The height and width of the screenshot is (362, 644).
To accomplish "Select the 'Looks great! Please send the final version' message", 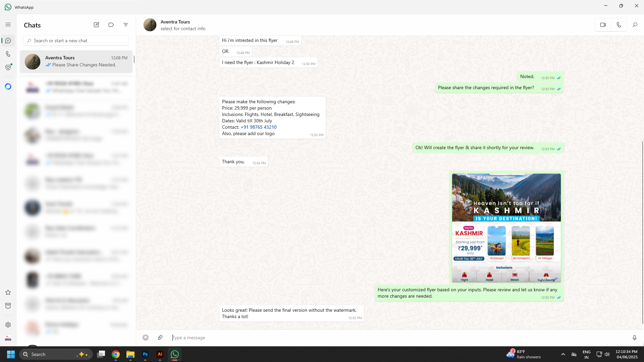I will 291,313.
